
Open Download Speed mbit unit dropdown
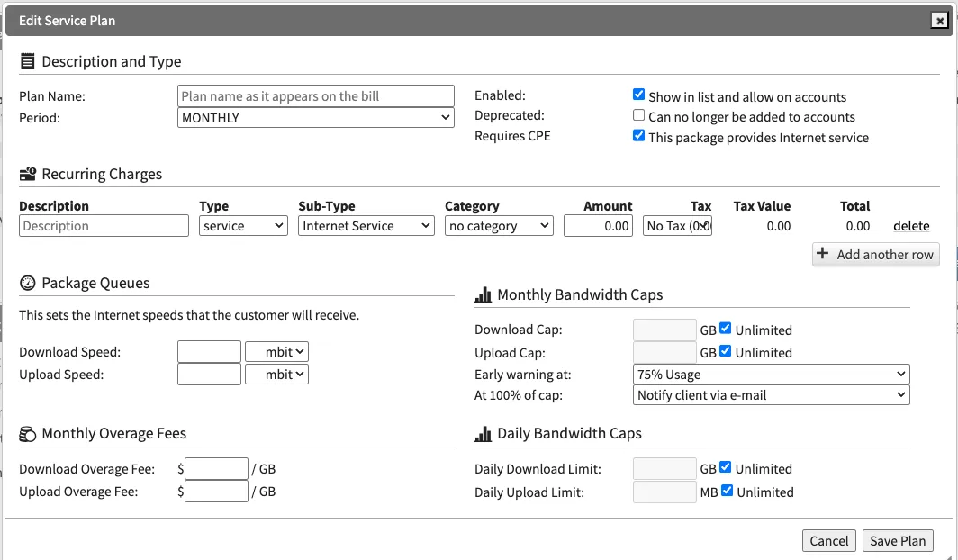coord(276,352)
